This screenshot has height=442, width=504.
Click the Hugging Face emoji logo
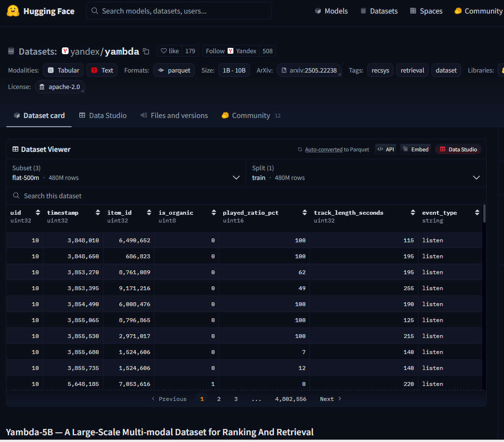[x=13, y=11]
